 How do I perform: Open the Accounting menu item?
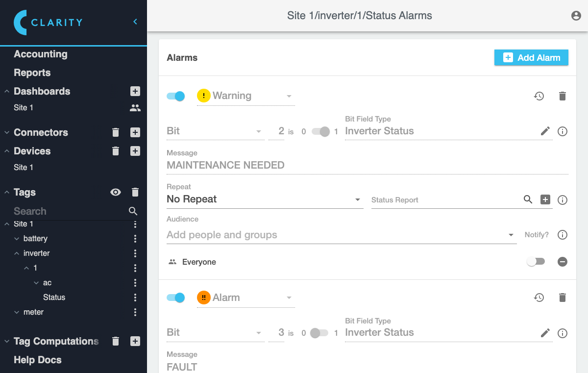(x=41, y=54)
